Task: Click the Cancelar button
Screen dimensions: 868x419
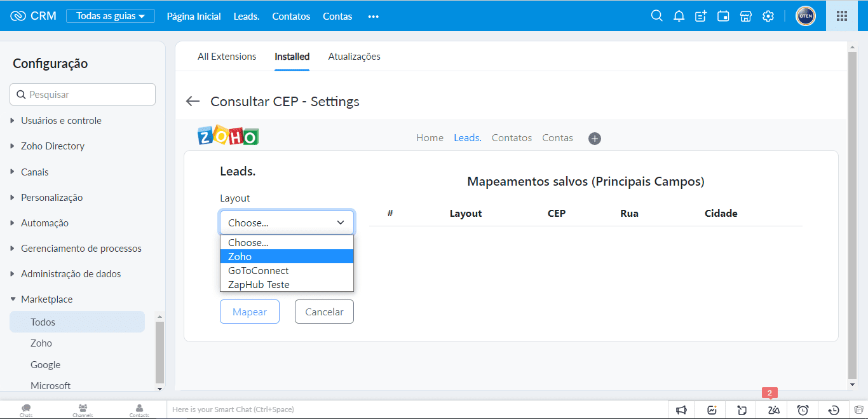Action: coord(324,312)
